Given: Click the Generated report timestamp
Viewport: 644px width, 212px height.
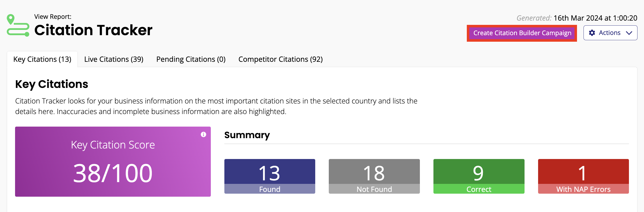Looking at the screenshot, I should tap(577, 18).
